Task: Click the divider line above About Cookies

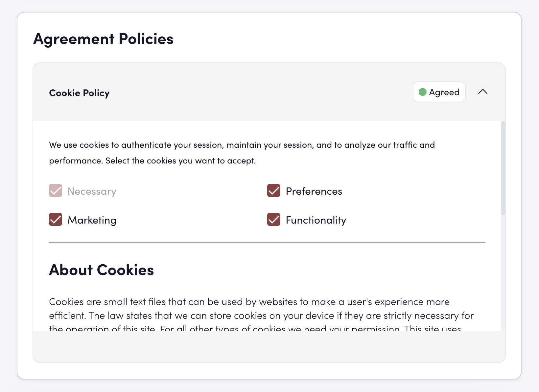Action: point(267,242)
